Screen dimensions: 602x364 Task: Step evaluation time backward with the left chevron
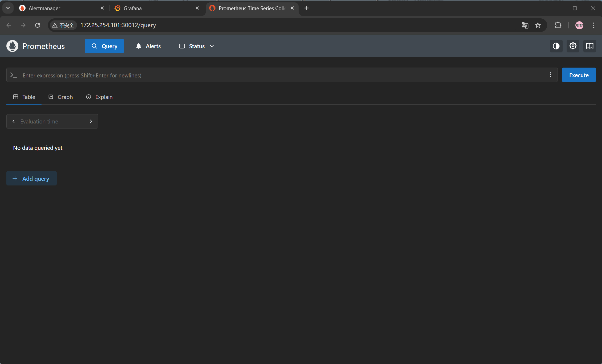click(x=14, y=121)
